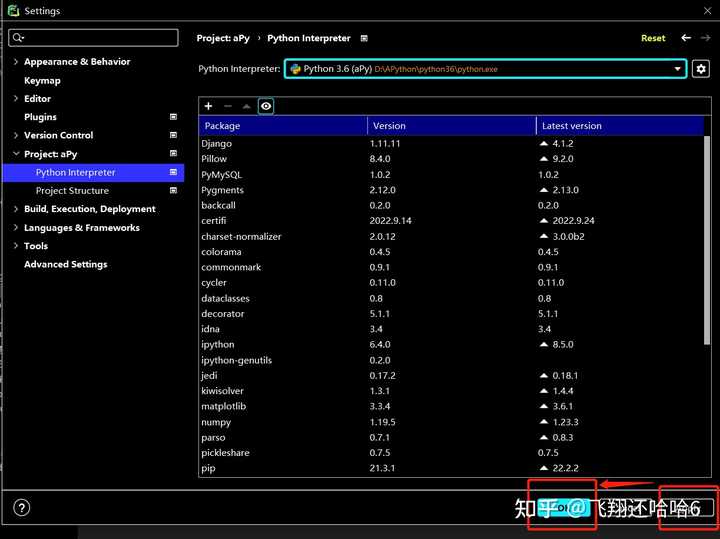Open Advanced Settings
Screen dimensions: 720x539
coord(66,264)
